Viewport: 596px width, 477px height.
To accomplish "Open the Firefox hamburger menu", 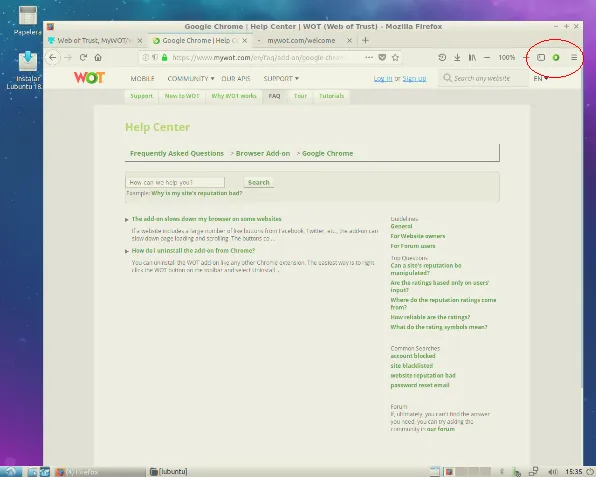I will tap(574, 57).
